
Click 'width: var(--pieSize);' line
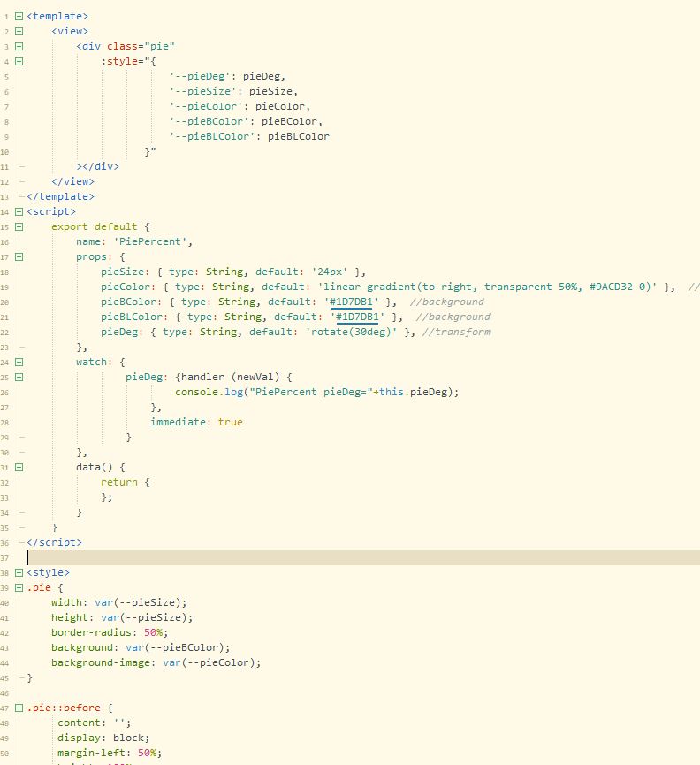119,602
